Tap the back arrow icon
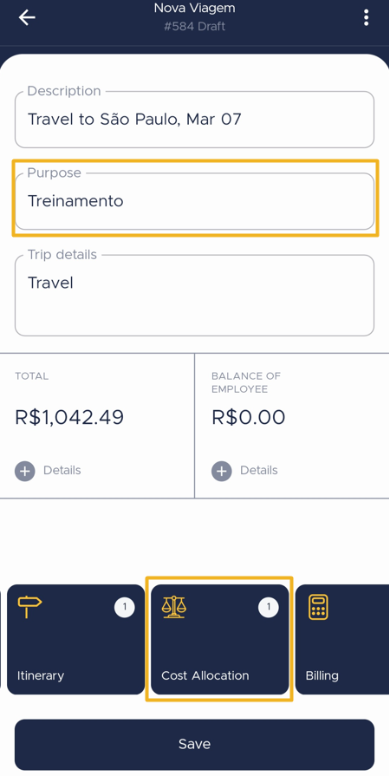The height and width of the screenshot is (776, 389). (27, 18)
